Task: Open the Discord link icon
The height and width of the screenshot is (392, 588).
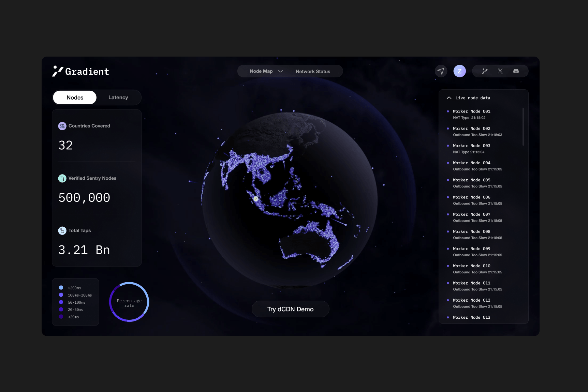Action: click(516, 71)
